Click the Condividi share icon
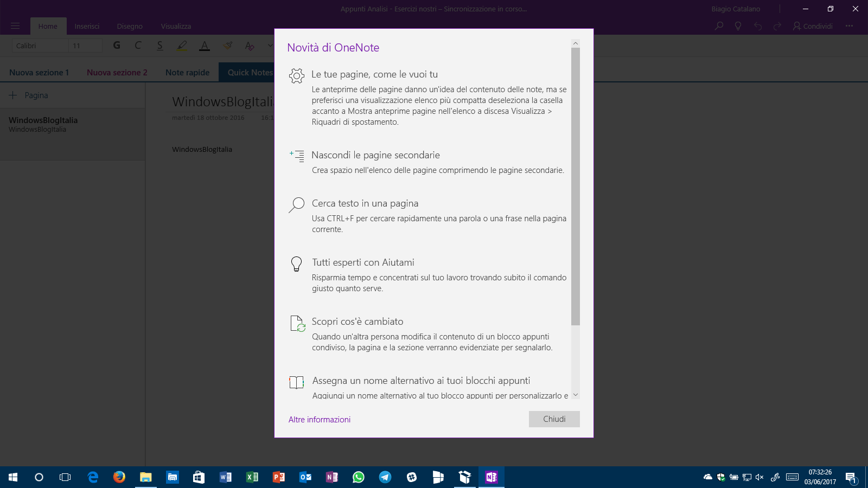868x488 pixels. (x=812, y=26)
